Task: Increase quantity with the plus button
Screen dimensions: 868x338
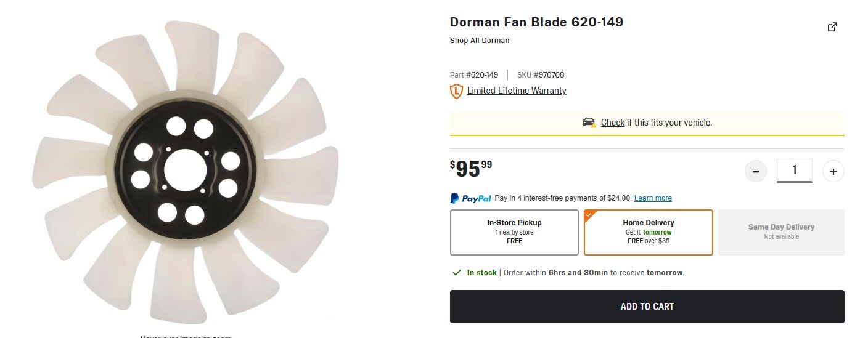Action: click(833, 171)
